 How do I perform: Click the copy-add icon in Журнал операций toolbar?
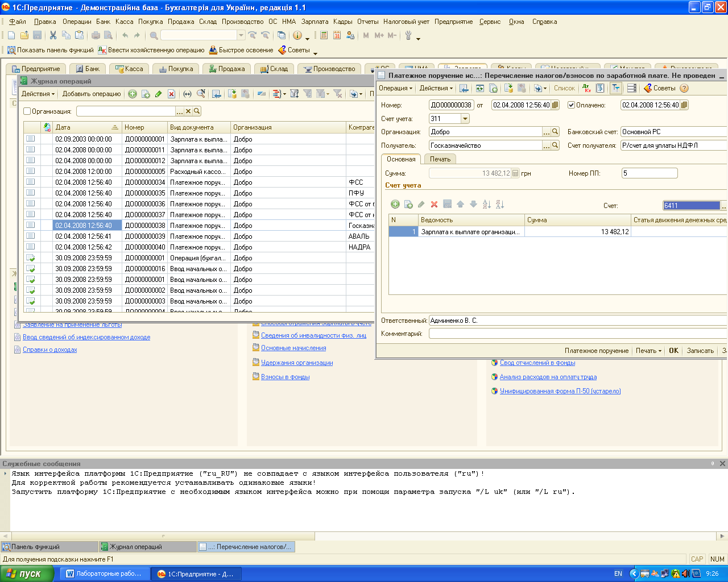click(146, 94)
